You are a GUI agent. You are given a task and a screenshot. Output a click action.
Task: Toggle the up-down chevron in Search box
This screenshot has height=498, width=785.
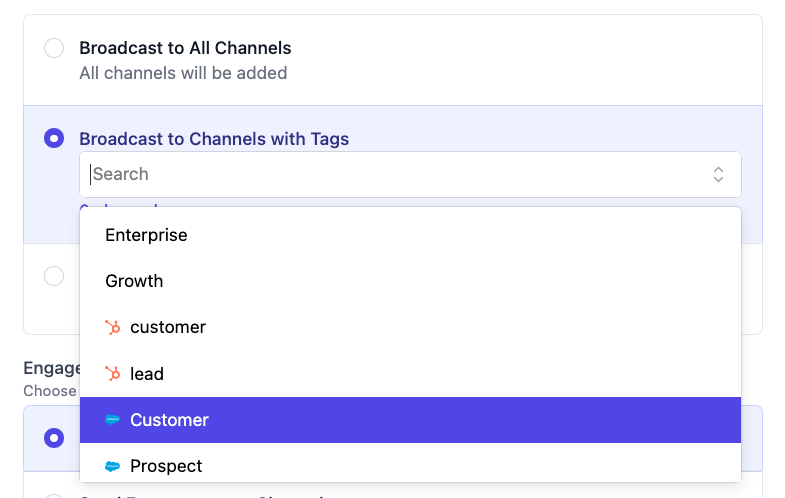718,174
